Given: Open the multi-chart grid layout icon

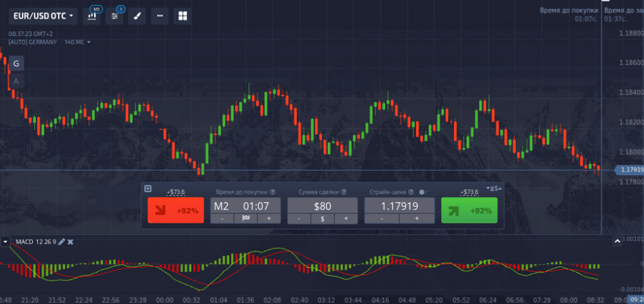Looking at the screenshot, I should pos(183,16).
